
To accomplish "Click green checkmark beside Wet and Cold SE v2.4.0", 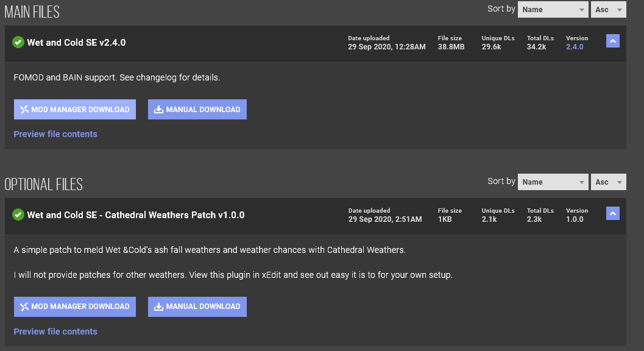I will click(18, 42).
